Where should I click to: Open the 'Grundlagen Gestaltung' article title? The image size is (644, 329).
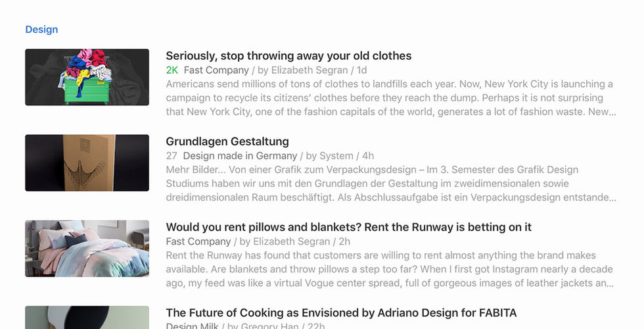tap(227, 141)
